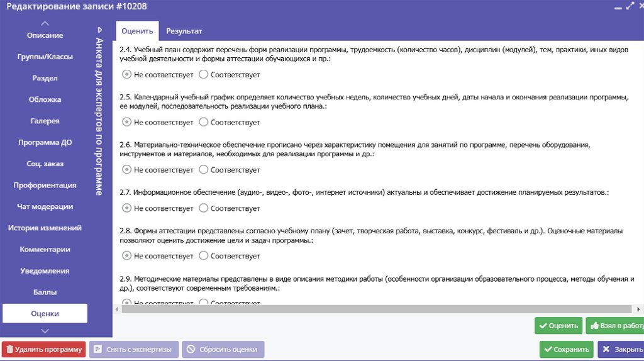
Task: Mark criterion 2.6 as 'Соответствует'
Action: [203, 170]
